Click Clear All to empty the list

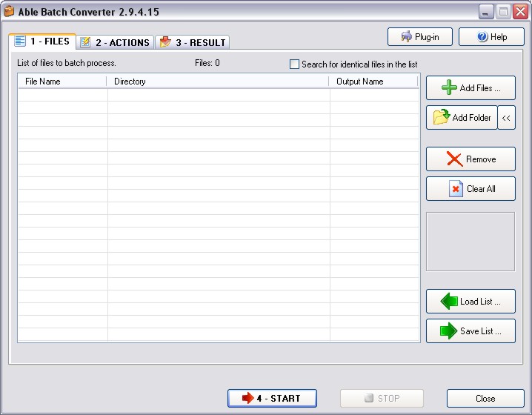point(471,188)
